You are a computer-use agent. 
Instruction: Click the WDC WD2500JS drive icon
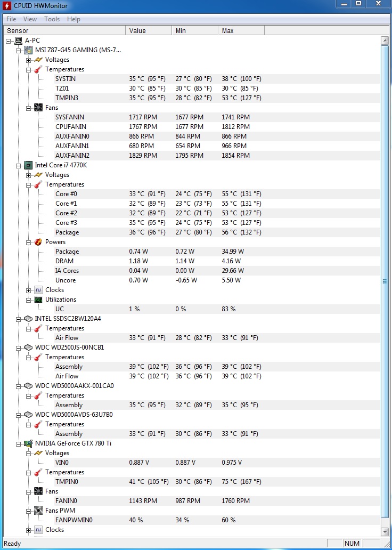click(x=28, y=347)
